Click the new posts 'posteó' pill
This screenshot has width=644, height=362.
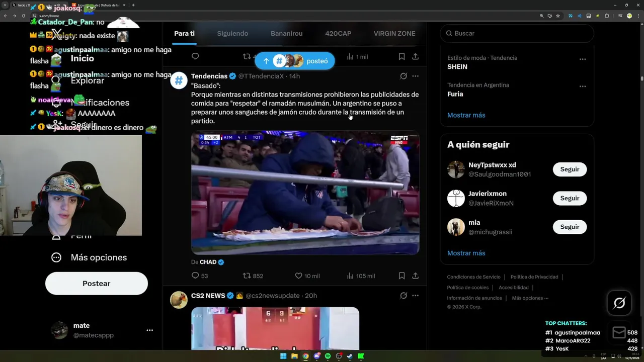294,61
